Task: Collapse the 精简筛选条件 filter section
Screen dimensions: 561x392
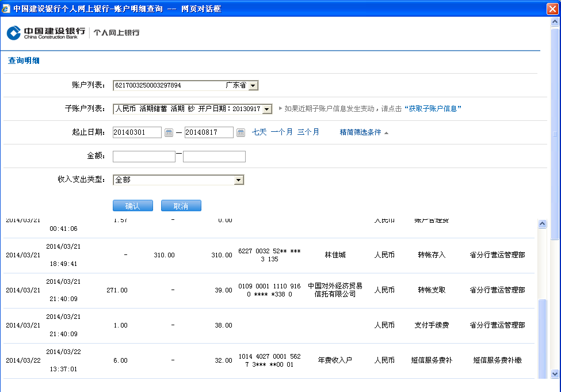Action: (364, 132)
